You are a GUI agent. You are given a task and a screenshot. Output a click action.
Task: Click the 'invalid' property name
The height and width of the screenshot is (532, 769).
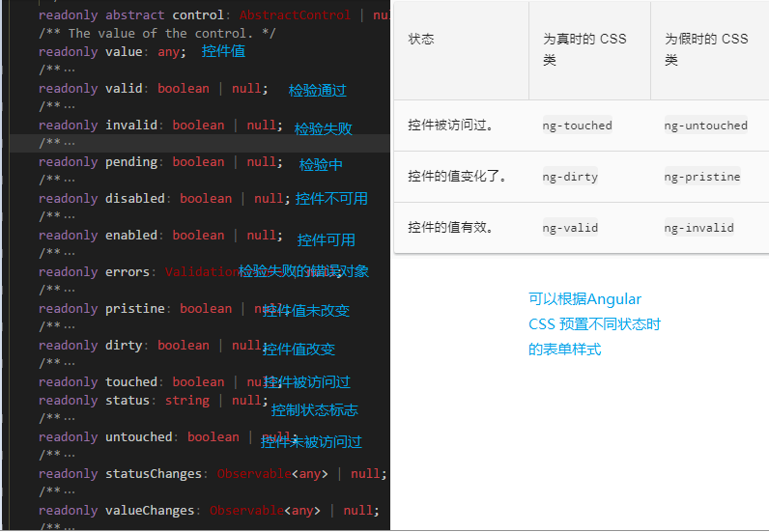click(x=131, y=125)
